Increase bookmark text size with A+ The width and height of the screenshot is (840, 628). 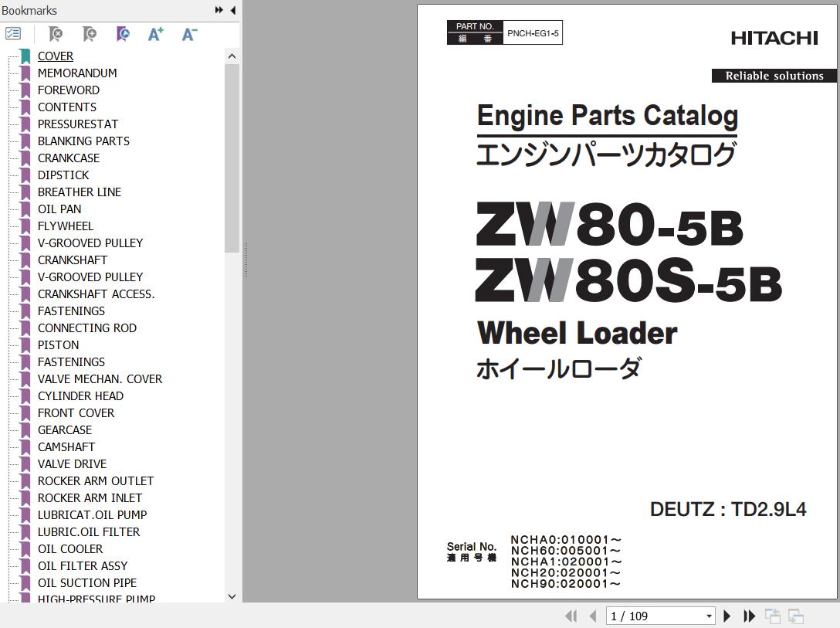[x=156, y=34]
